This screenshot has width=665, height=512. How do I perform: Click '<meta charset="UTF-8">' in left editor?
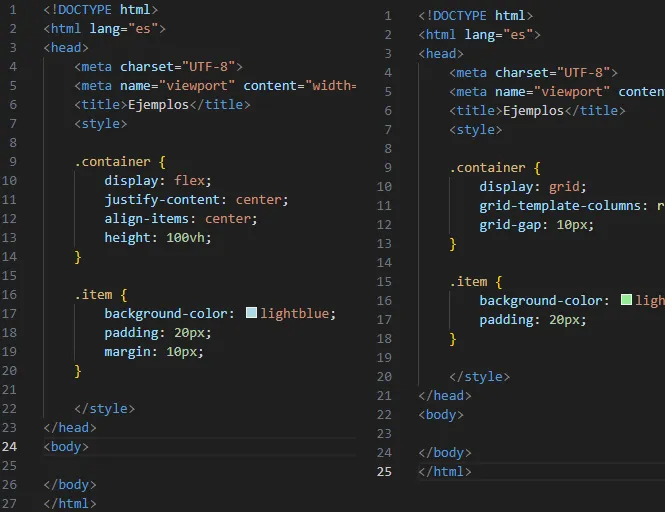(x=158, y=67)
